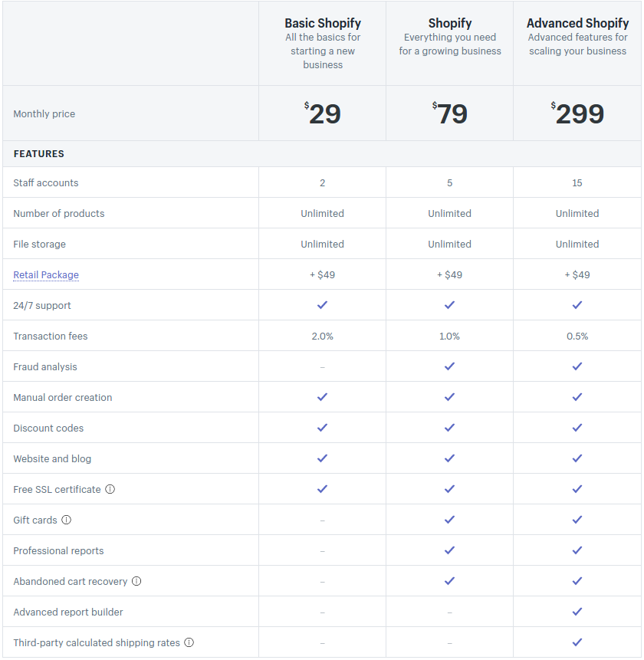Click the Professional reports row label
Screen dimensions: 644x660
(x=58, y=550)
